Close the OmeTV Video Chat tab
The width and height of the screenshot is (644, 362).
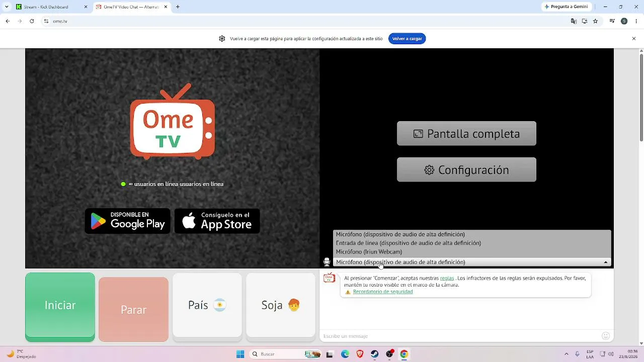[x=166, y=7]
